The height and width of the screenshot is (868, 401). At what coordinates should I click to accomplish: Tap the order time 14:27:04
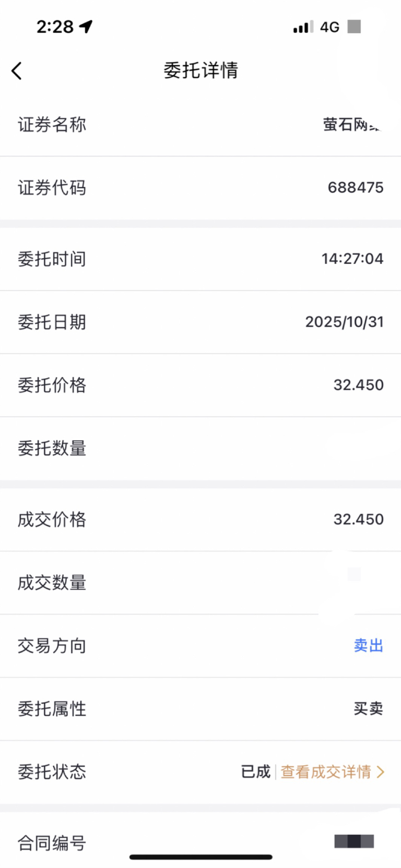pos(352,259)
